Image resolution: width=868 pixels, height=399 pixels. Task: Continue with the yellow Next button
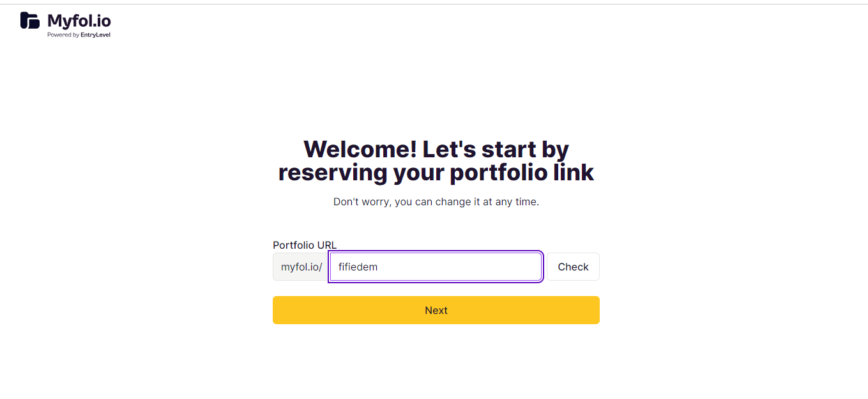click(x=436, y=310)
